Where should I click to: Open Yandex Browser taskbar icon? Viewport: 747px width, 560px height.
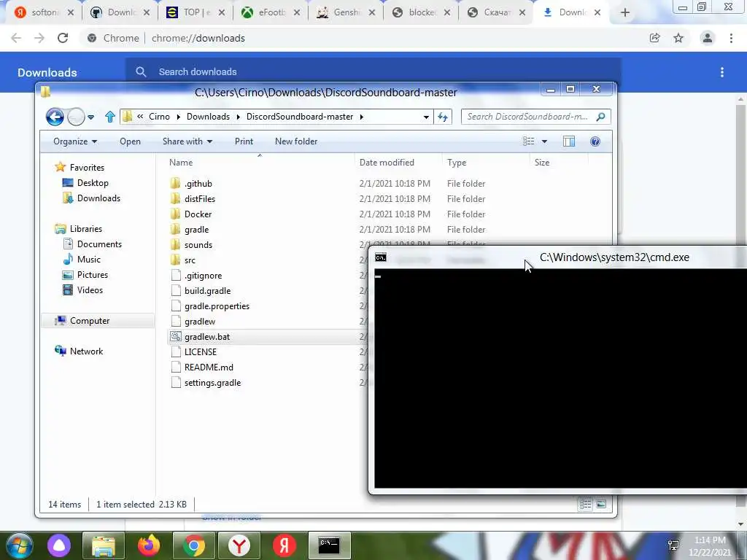click(x=239, y=545)
